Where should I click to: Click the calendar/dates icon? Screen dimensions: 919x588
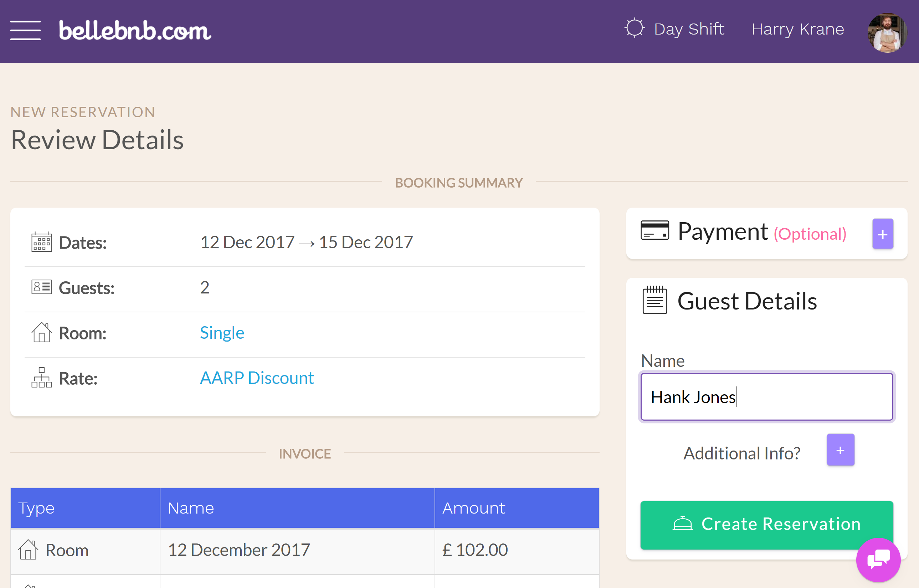(x=42, y=242)
